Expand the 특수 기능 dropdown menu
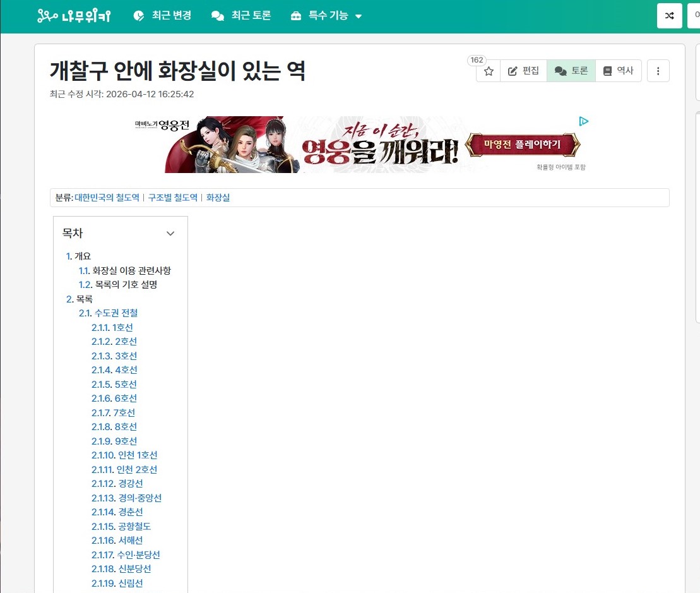The image size is (700, 593). (326, 16)
